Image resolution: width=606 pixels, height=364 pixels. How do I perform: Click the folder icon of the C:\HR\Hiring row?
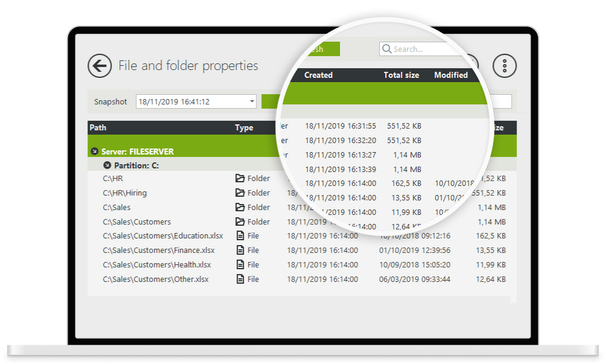point(240,193)
